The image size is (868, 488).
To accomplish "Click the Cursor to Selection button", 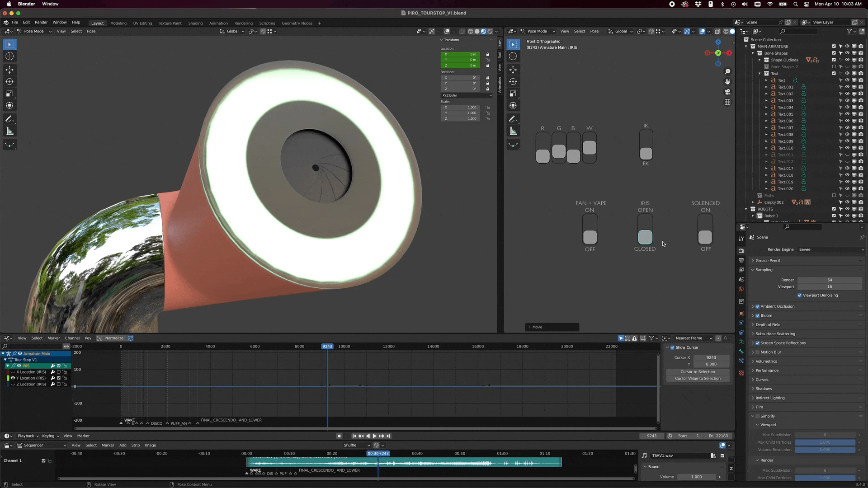I will 698,372.
